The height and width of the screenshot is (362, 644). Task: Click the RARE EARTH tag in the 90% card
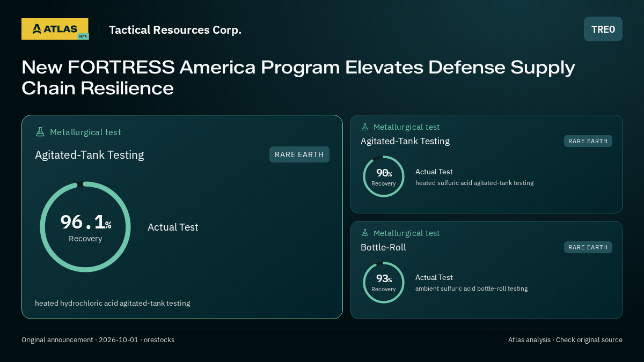tap(588, 141)
